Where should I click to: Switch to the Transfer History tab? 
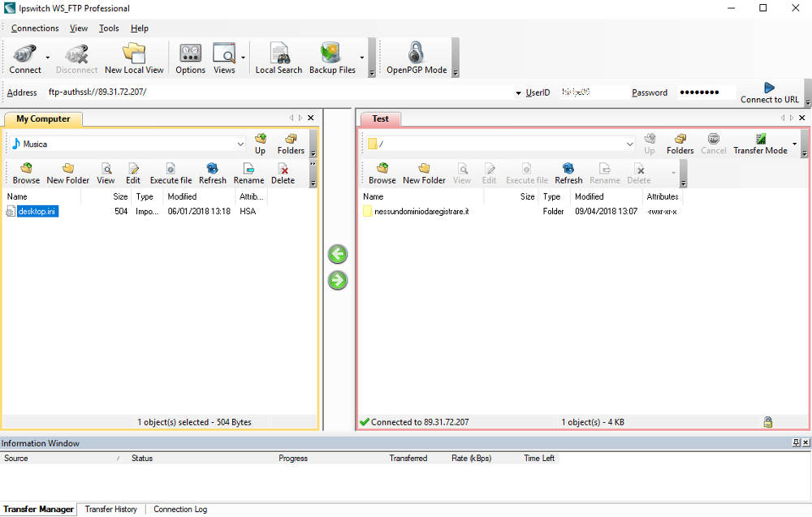click(x=110, y=509)
